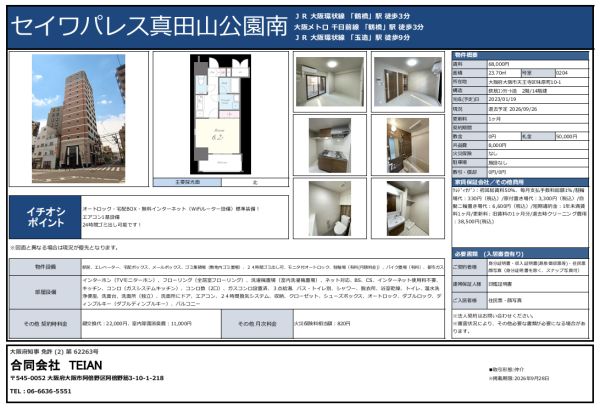600x418 pixels.
Task: Click the 部屋設備 row label
Action: pos(45,292)
